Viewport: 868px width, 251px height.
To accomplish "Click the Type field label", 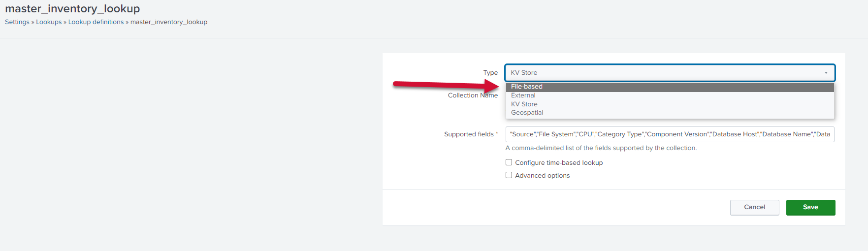I will [x=490, y=73].
